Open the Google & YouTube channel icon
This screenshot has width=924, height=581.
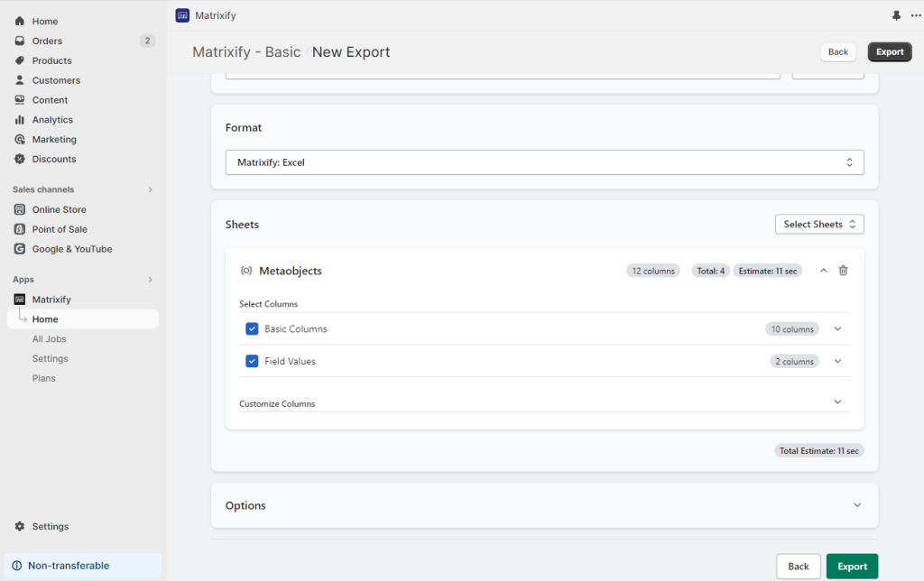pyautogui.click(x=20, y=248)
